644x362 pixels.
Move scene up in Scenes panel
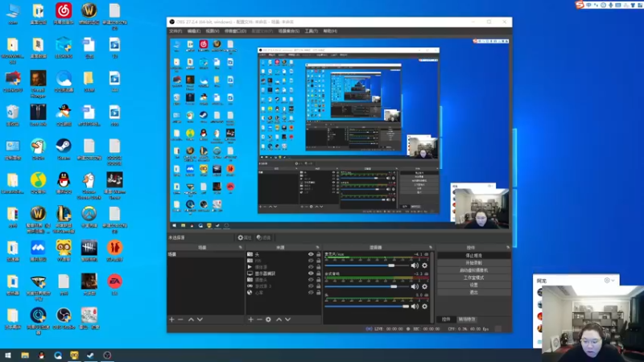point(191,319)
